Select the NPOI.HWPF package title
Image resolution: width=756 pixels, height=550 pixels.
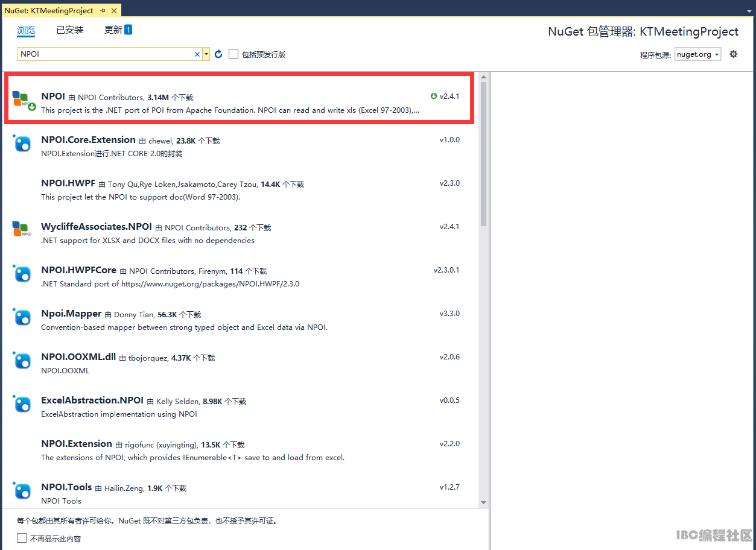pyautogui.click(x=68, y=183)
